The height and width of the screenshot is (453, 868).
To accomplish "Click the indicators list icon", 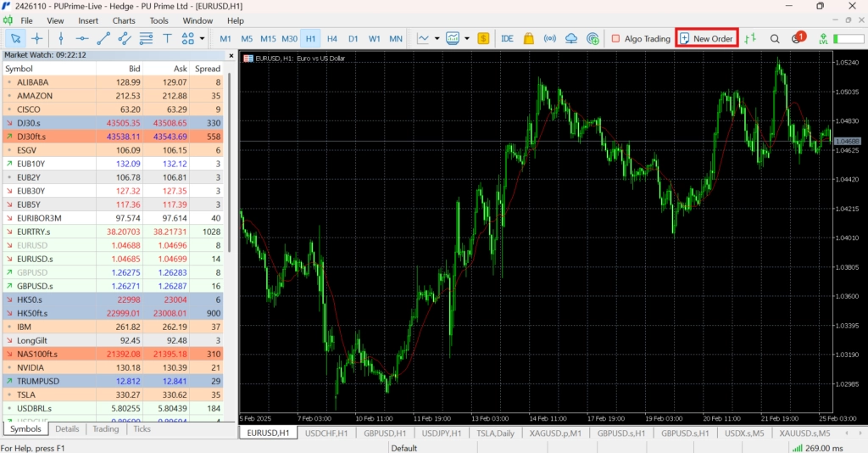I will pos(453,39).
